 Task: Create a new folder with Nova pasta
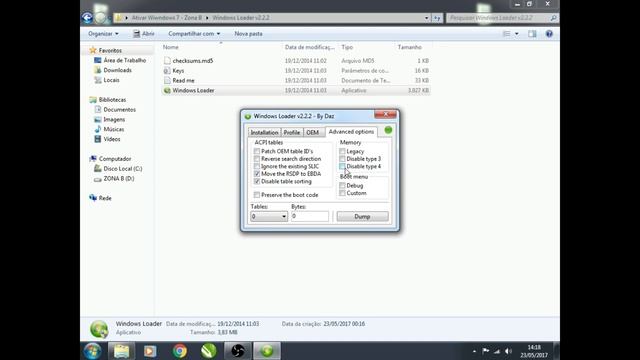[x=248, y=34]
